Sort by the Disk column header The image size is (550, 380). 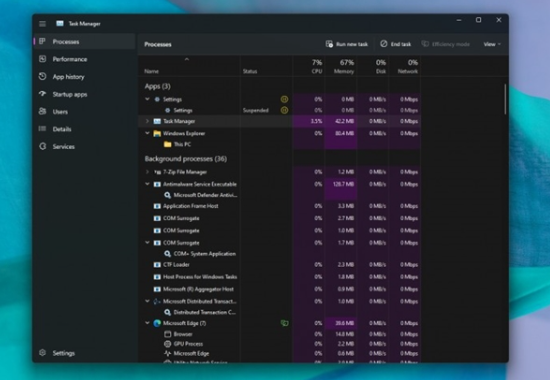click(x=373, y=66)
